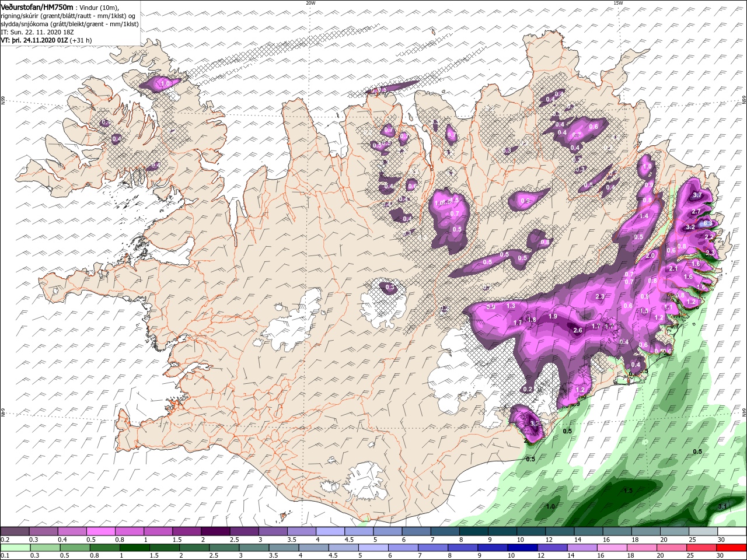Click the "Veðurstofan/HM750m" map title
The height and width of the screenshot is (560, 747).
tap(37, 6)
